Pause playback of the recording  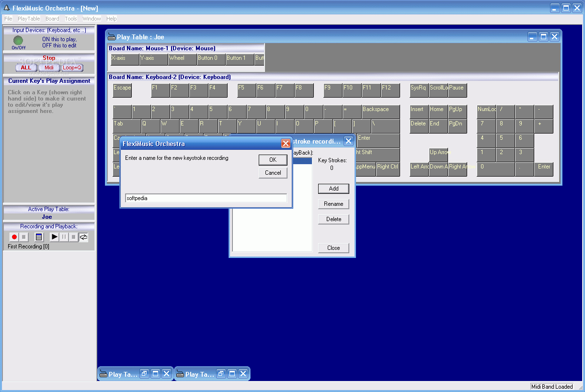(64, 237)
